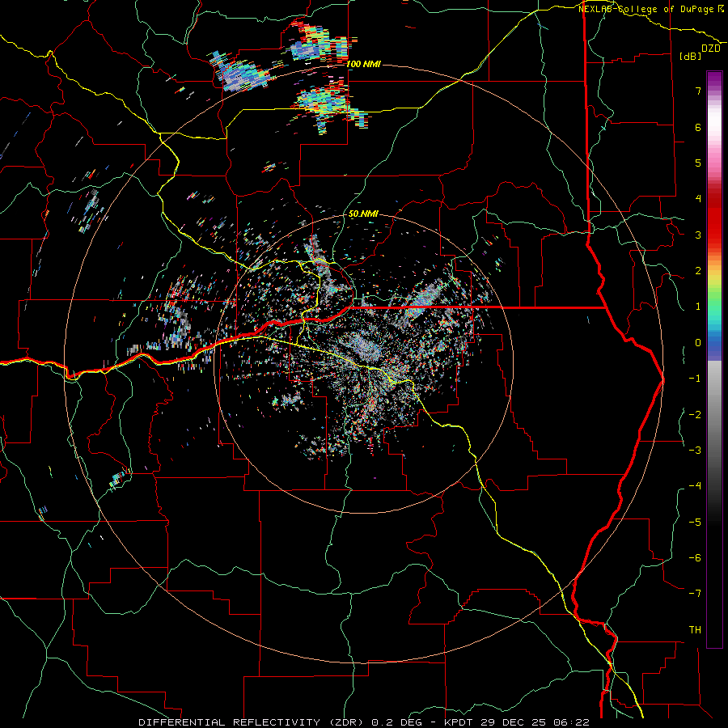Click the 06:22 timestamp in caption

571,722
